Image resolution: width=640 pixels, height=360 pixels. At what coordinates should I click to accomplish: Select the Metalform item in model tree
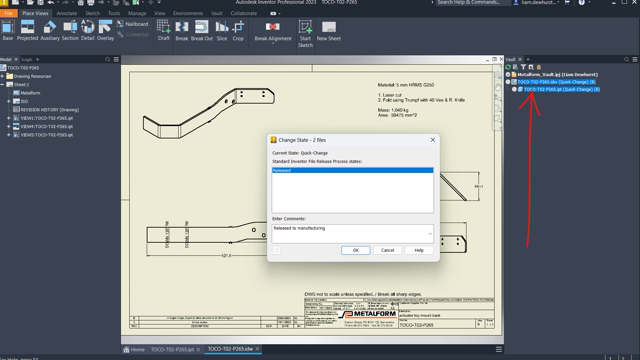[x=30, y=93]
